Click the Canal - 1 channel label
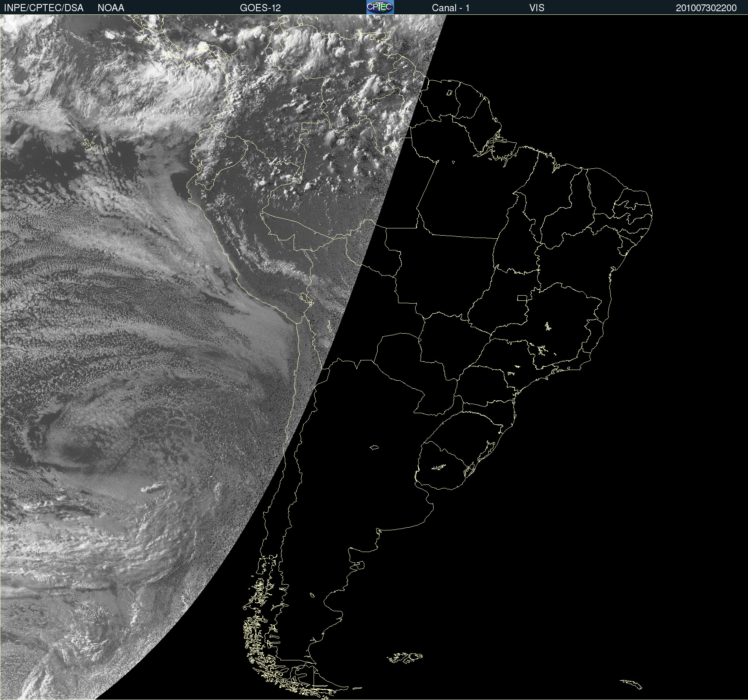Image resolution: width=748 pixels, height=700 pixels. point(451,8)
